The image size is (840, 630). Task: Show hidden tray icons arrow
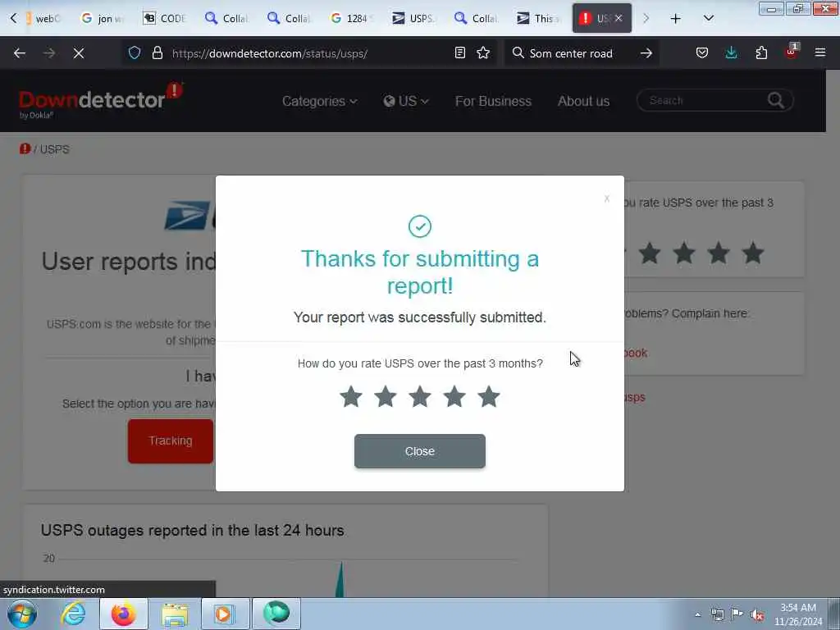pos(697,614)
